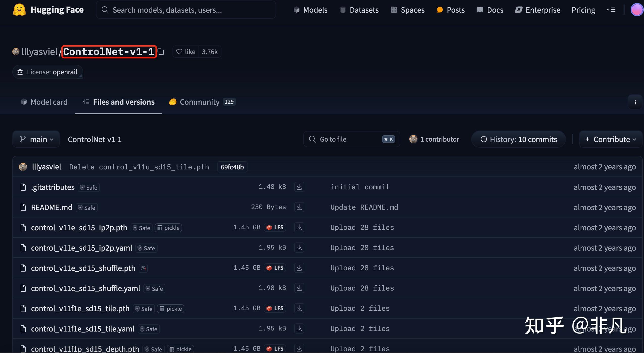Copy the model name with the copy icon
The image size is (644, 353).
161,52
